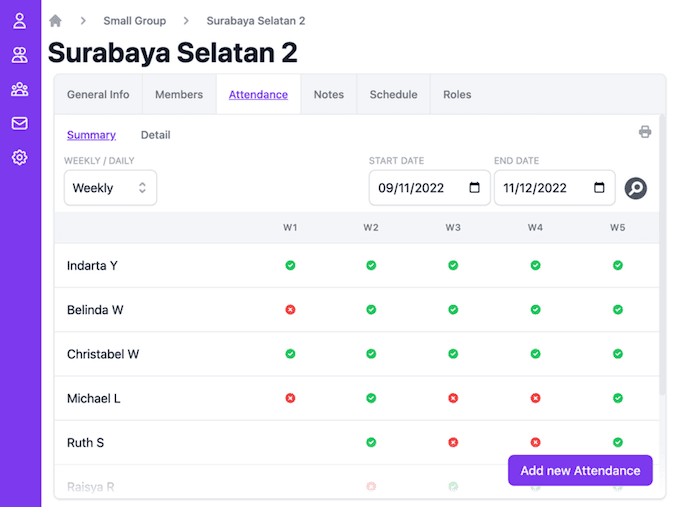Image resolution: width=674 pixels, height=507 pixels.
Task: Open the two-person members sidebar icon
Action: [x=19, y=55]
